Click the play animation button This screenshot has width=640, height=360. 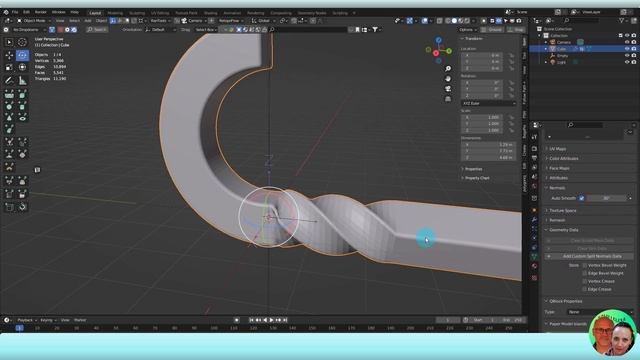(271, 320)
